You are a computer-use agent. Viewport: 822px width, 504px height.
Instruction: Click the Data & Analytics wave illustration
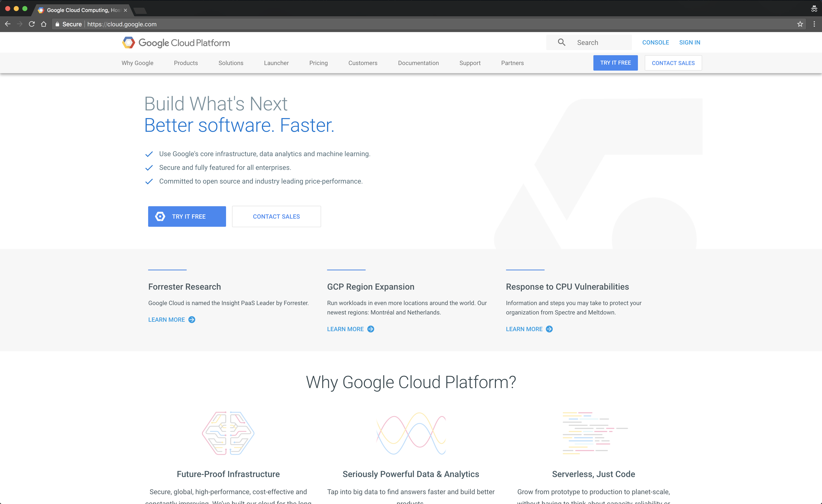point(411,433)
